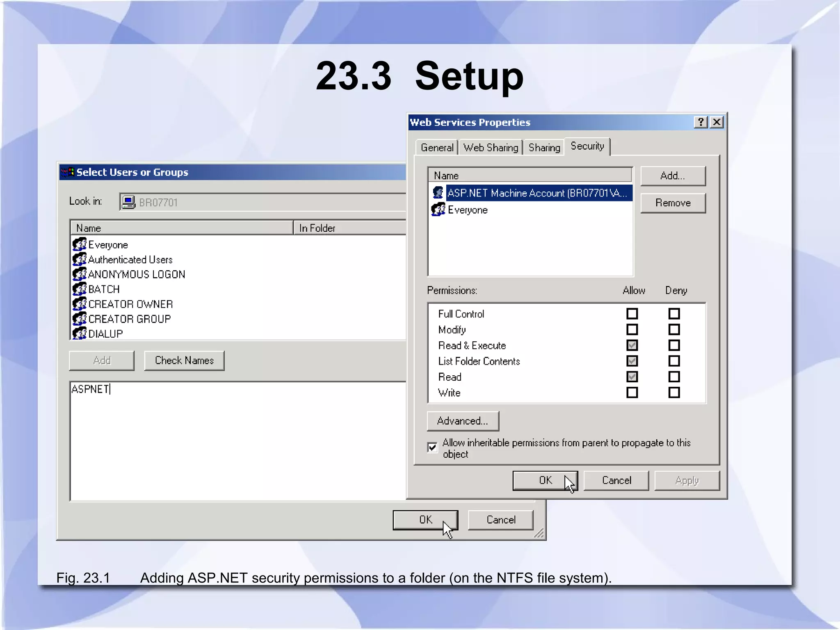Click the BATCH group icon

pyautogui.click(x=80, y=289)
